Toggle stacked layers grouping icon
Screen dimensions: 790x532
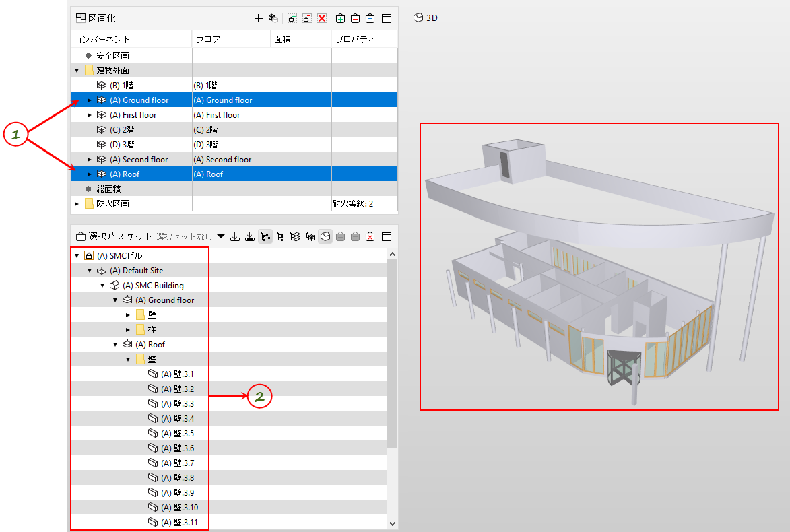click(295, 236)
